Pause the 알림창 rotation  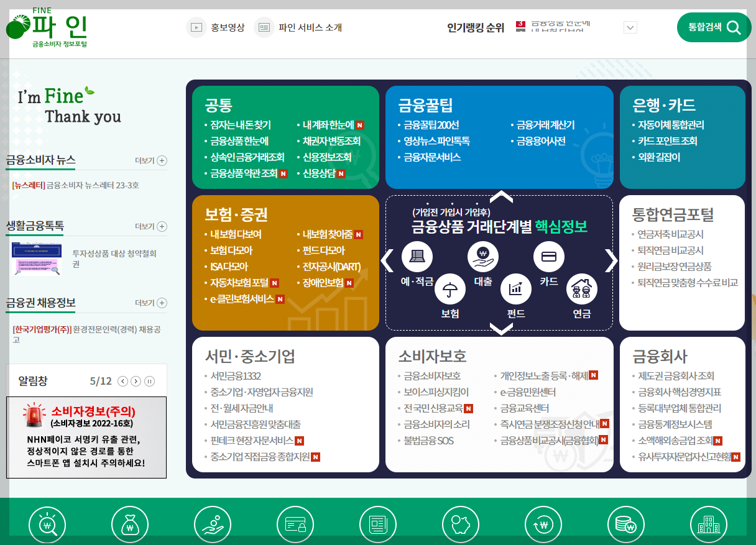[x=149, y=381]
